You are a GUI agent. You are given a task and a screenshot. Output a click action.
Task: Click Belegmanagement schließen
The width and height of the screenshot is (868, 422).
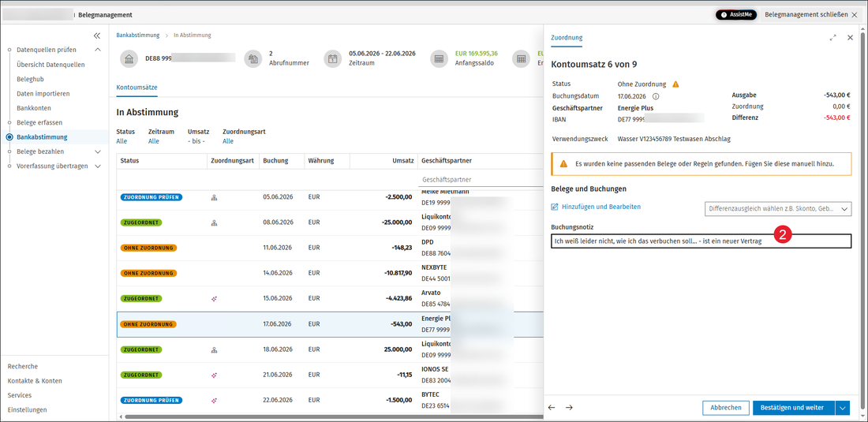tap(810, 15)
